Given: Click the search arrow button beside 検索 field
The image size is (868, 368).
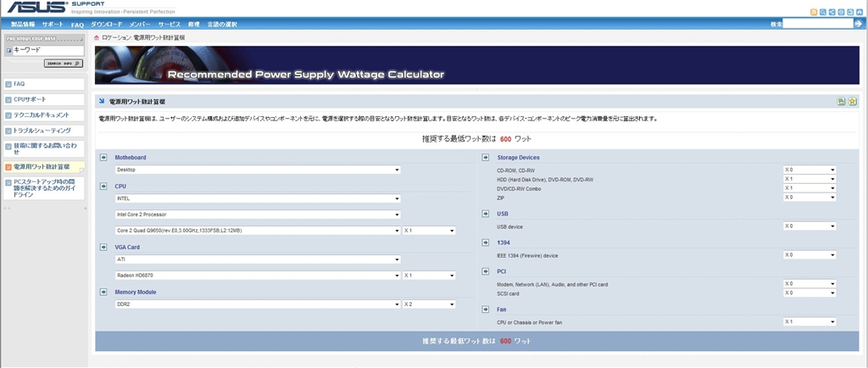Looking at the screenshot, I should [859, 25].
